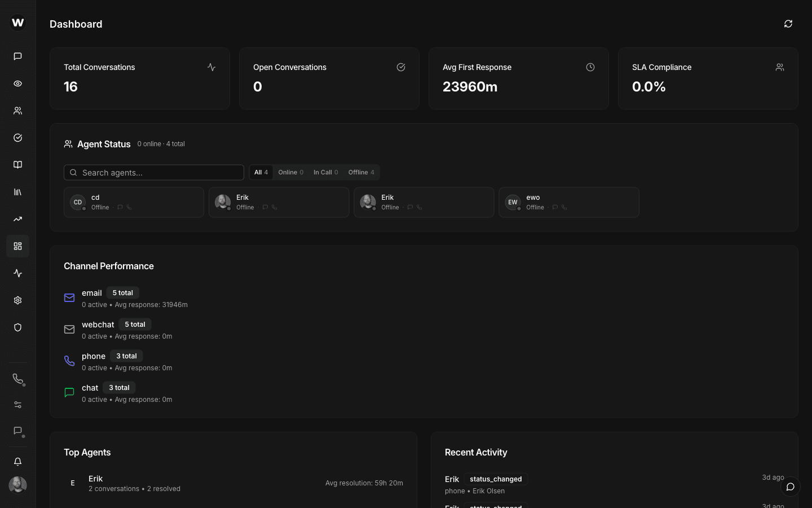Open chat with agent cd
The height and width of the screenshot is (508, 812).
pyautogui.click(x=120, y=207)
